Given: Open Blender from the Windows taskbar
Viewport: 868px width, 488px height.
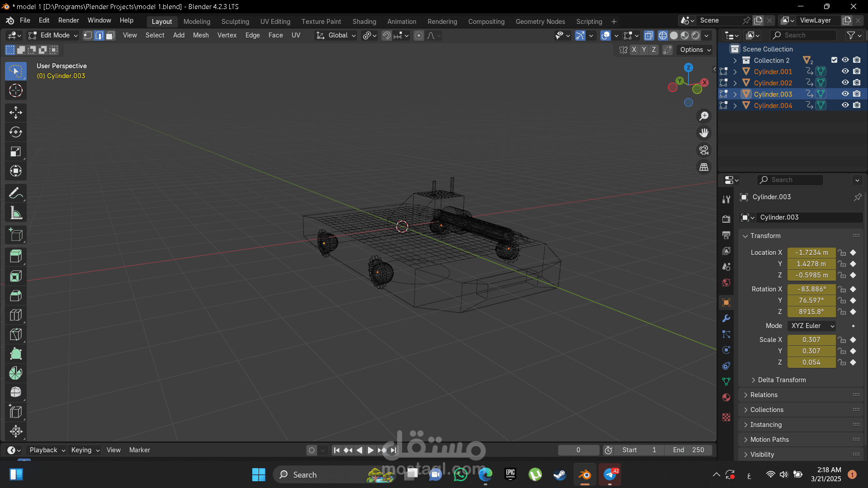Looking at the screenshot, I should click(x=585, y=475).
